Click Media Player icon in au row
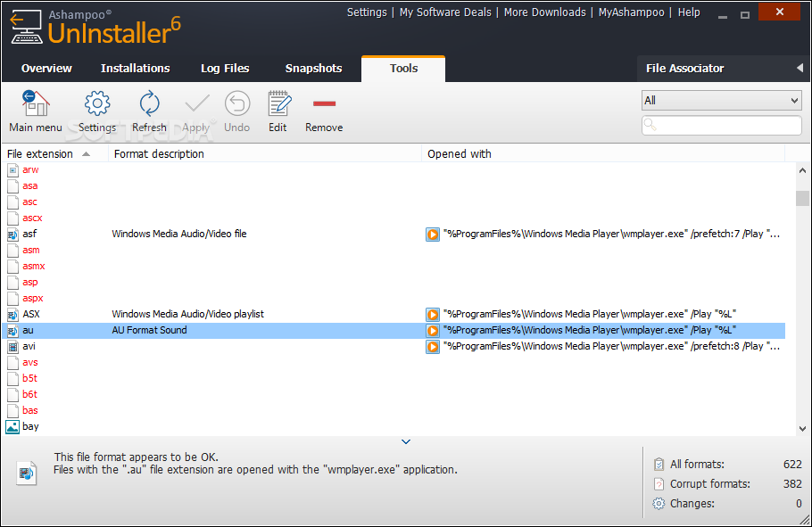 coord(433,331)
